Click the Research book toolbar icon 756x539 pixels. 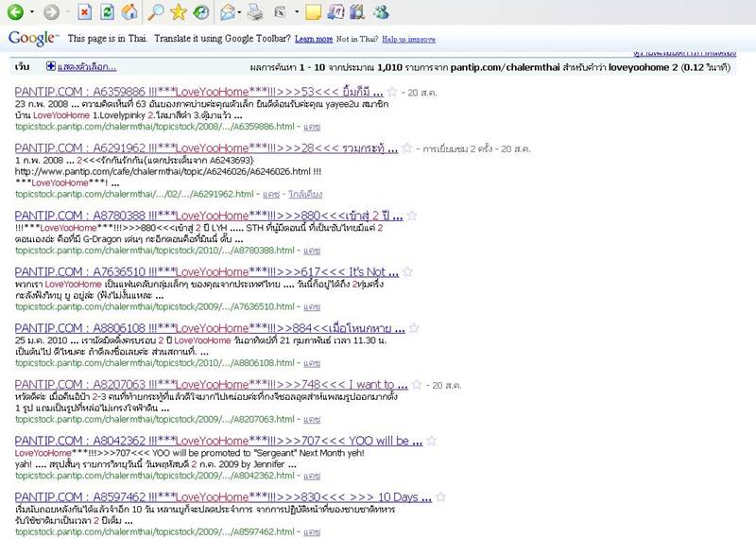click(x=335, y=12)
